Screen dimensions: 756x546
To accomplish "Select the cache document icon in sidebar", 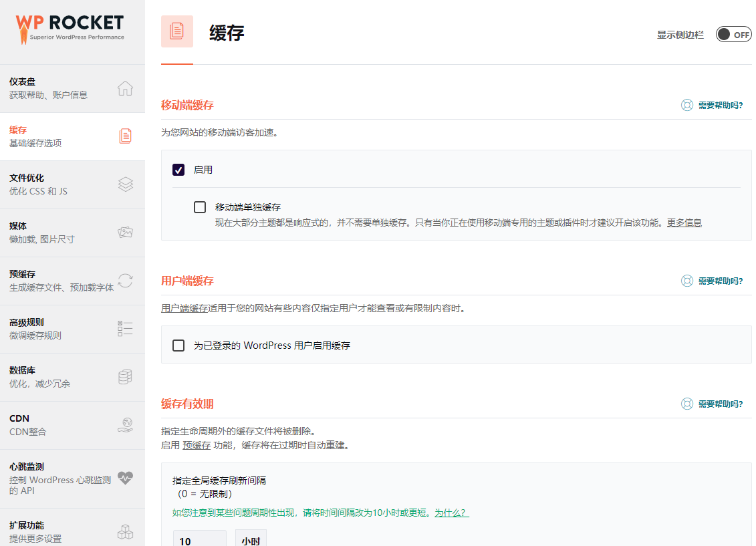I will 125,134.
